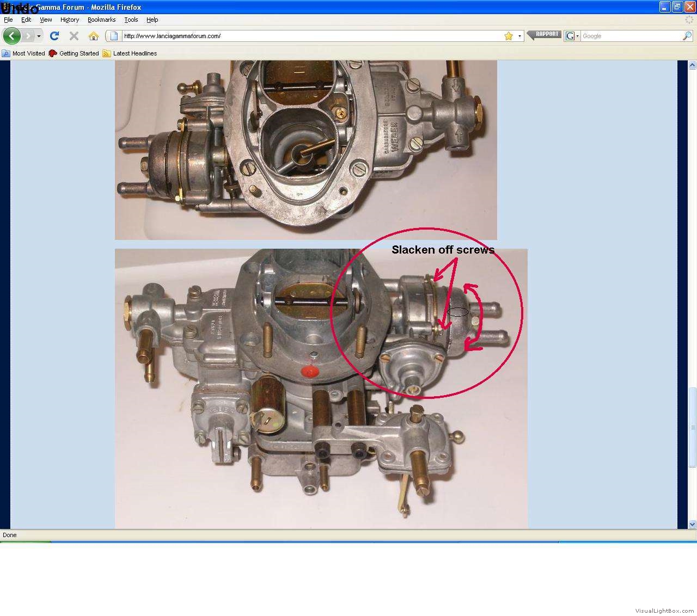Open the URL bar history dropdown
Screen dimensions: 697x616
(x=519, y=36)
